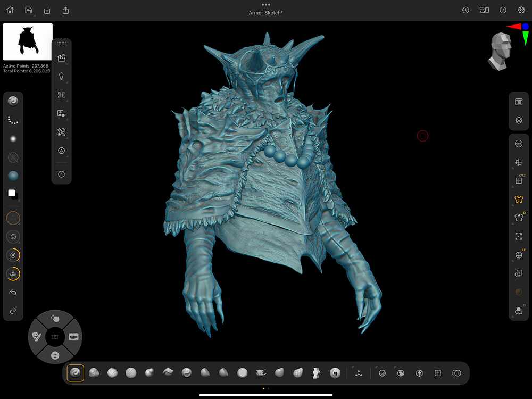Viewport: 532px width, 399px height.
Task: Expand the three dots above the title
Action: pos(266,5)
